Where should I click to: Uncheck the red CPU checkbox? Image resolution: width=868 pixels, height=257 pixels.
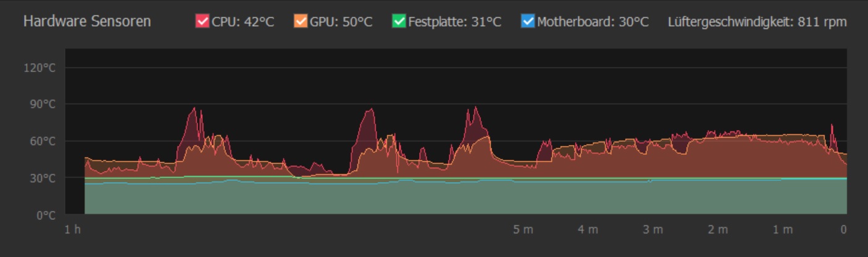[x=202, y=22]
